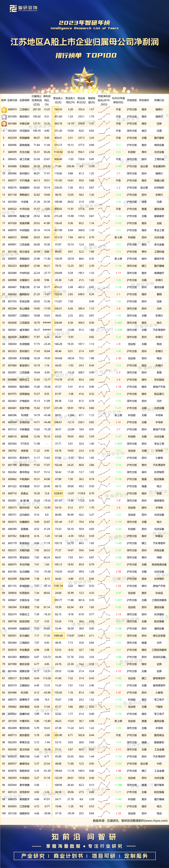The height and width of the screenshot is (868, 169).
Task: Select the company name 江苏新能
Action: (x=25, y=806)
